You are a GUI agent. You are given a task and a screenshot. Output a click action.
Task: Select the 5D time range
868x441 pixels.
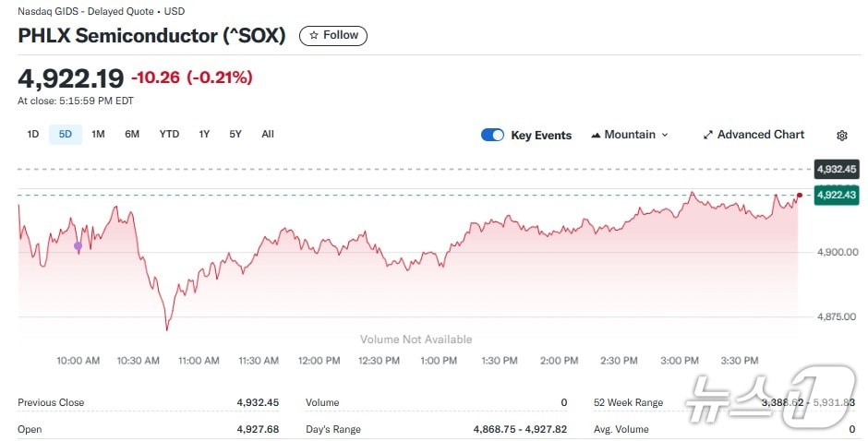(66, 134)
